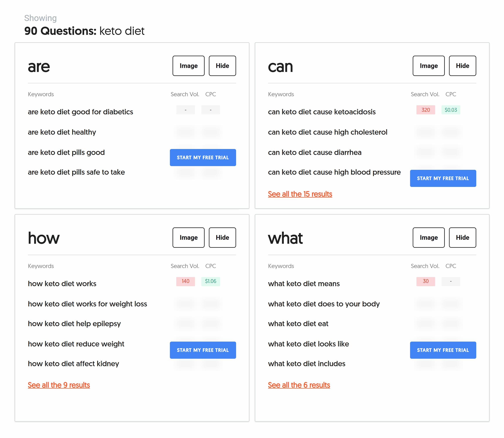Click the 30 search volume badge
The width and height of the screenshot is (504, 438).
(x=426, y=281)
